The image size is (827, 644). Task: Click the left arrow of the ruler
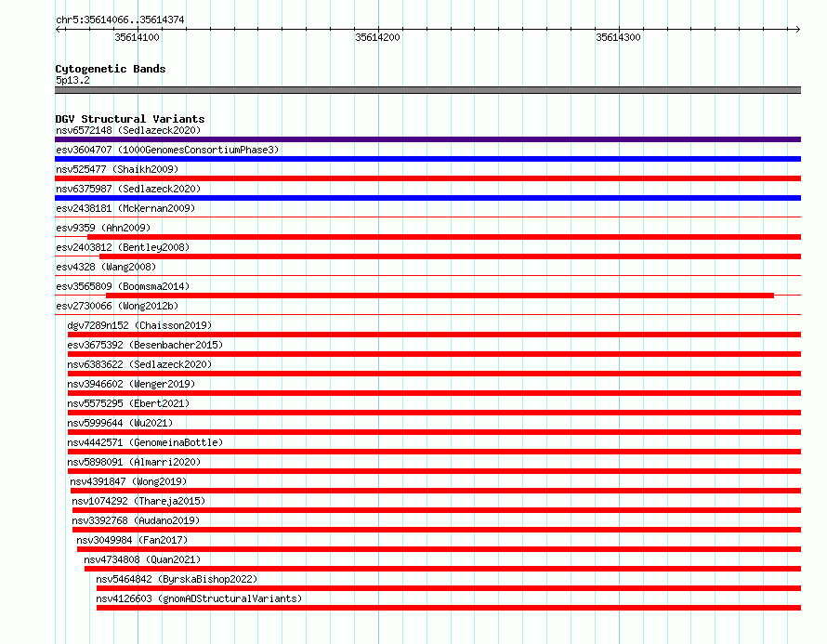tap(58, 29)
